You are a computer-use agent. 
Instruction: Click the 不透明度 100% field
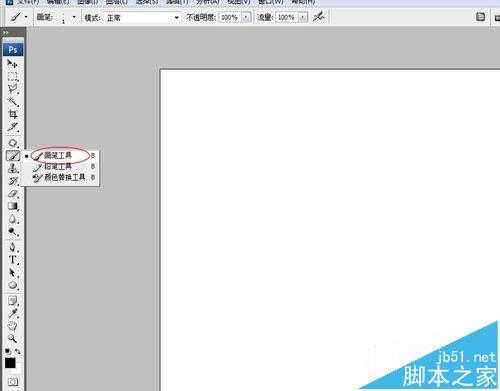pyautogui.click(x=230, y=17)
